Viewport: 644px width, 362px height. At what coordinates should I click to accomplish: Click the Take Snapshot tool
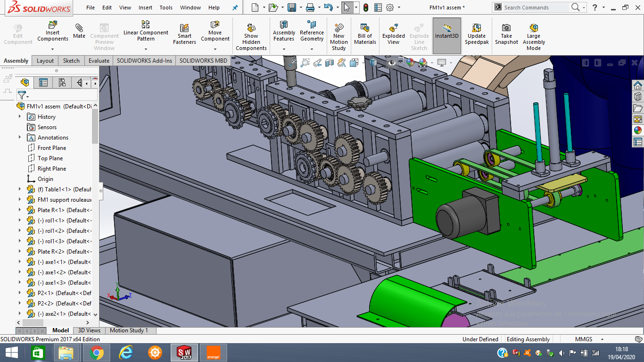click(x=506, y=34)
